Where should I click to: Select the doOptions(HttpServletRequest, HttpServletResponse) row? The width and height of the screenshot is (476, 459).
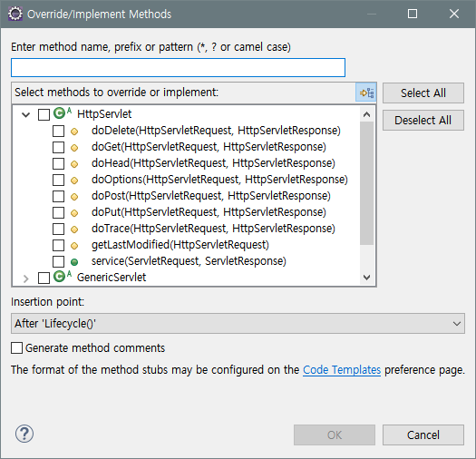[219, 180]
